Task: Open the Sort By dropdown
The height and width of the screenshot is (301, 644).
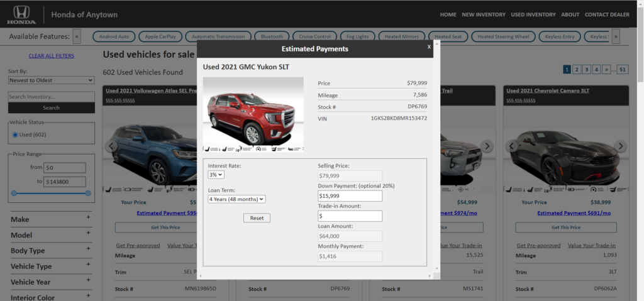Action: click(x=52, y=80)
